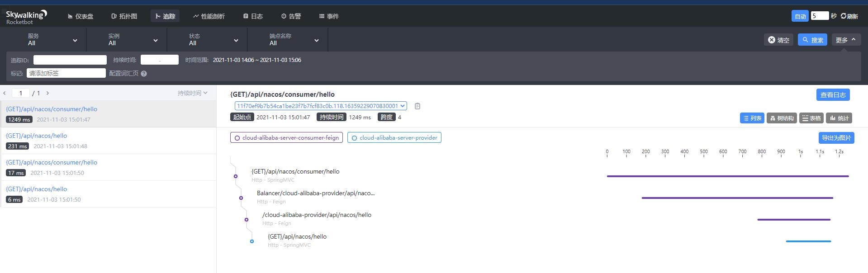Screen dimensions: 868x273
Task: Select the 231 ms nacos/hello trace
Action: click(x=109, y=141)
